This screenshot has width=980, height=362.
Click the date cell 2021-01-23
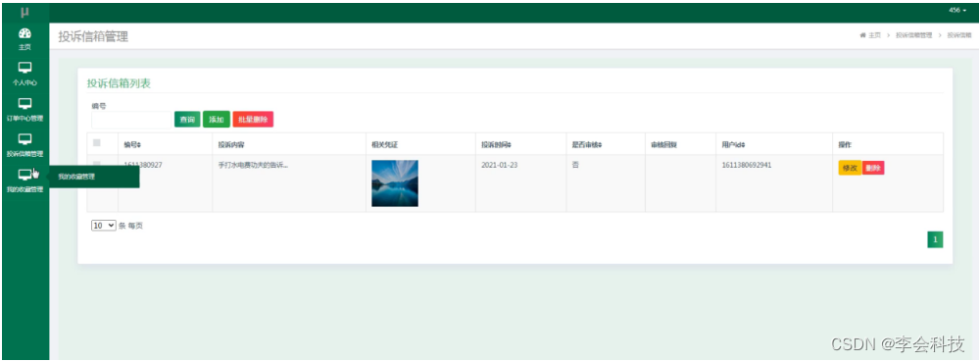click(499, 166)
